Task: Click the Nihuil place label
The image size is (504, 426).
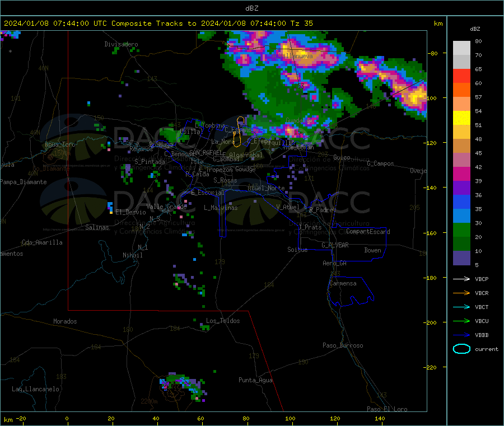Action: (x=132, y=255)
